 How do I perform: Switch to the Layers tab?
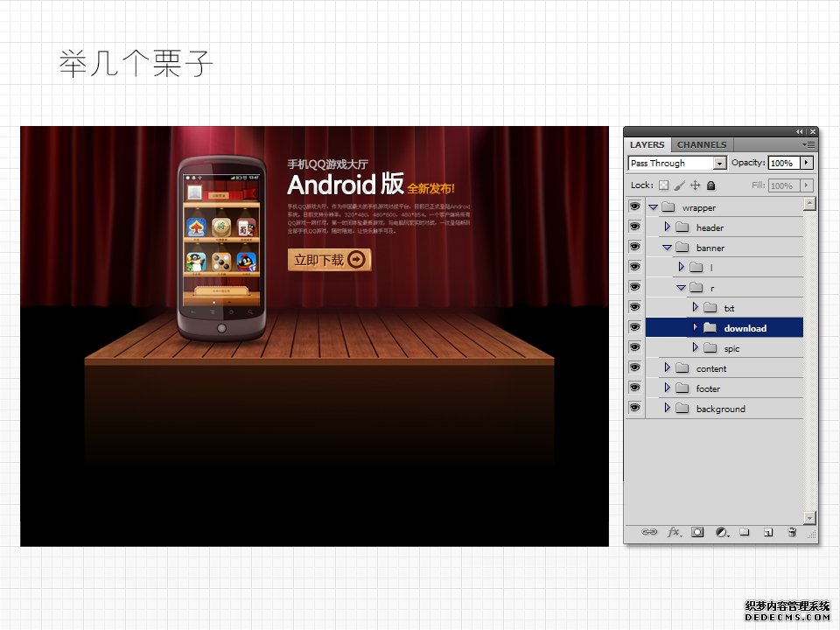(647, 144)
